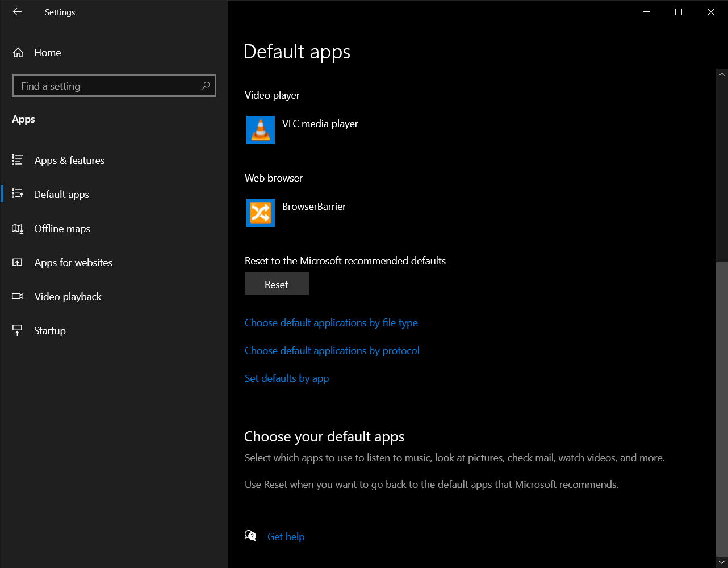
Task: Click the Web browser heading text
Action: click(x=274, y=178)
